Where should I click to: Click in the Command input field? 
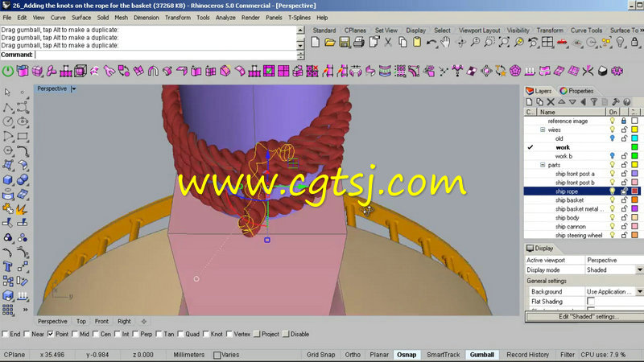[x=165, y=55]
